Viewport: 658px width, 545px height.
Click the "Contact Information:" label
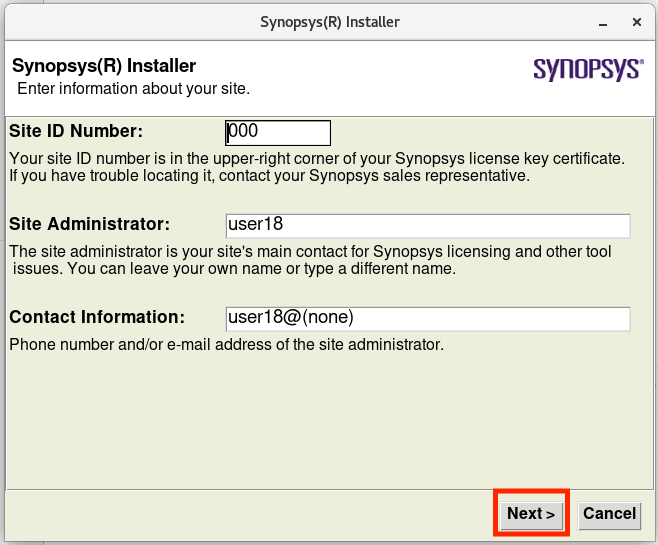[97, 317]
